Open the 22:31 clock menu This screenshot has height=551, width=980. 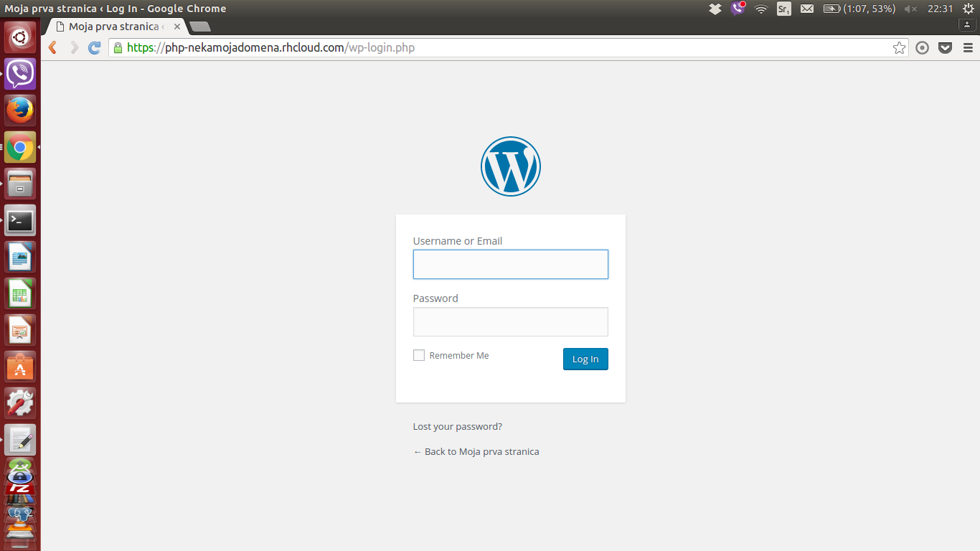(940, 9)
